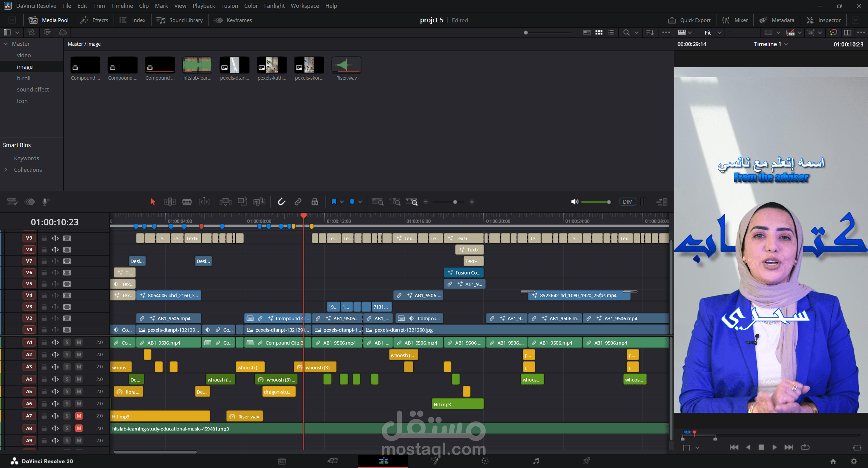
Task: Open the marker color dropdown arrow
Action: 360,202
